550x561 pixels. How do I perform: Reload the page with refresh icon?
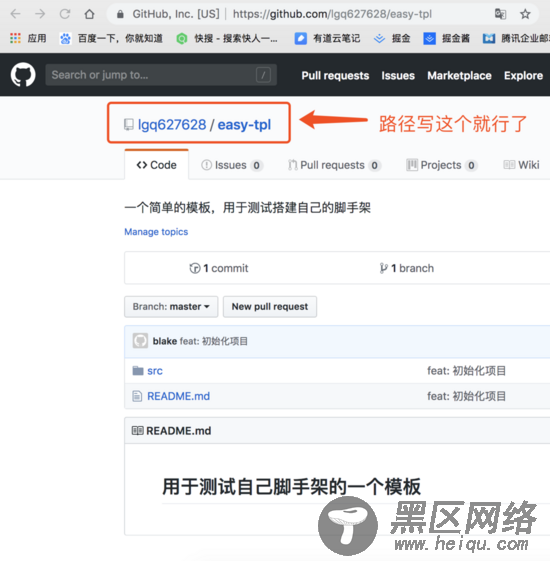(x=65, y=14)
